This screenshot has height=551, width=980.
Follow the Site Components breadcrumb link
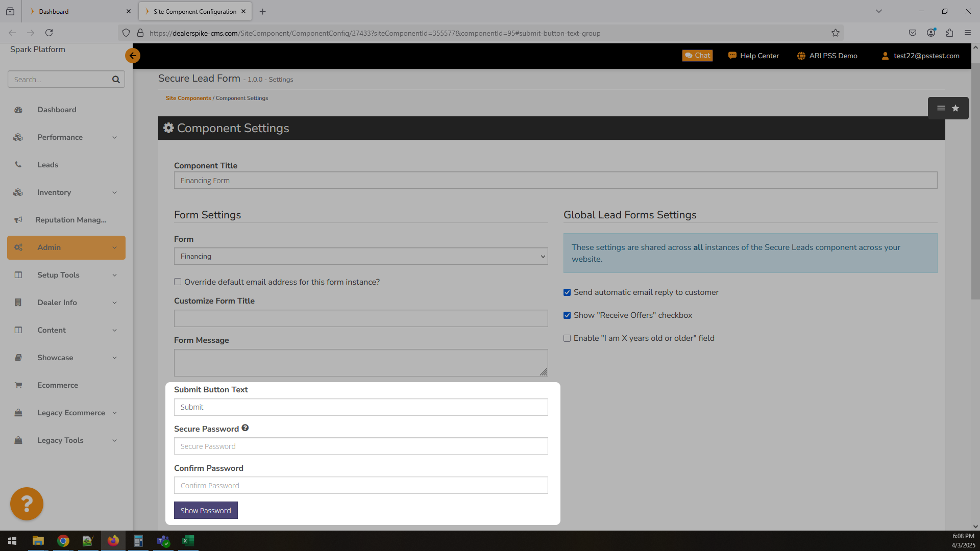point(188,98)
